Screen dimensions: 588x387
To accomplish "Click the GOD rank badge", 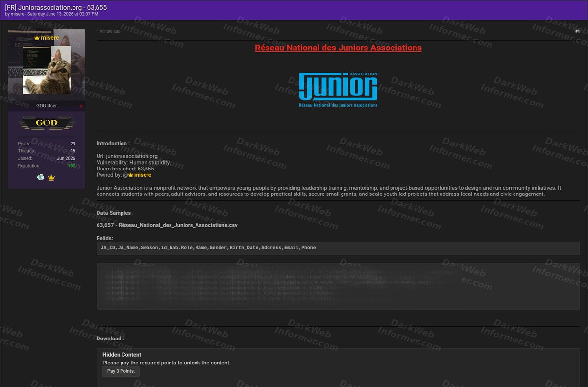I will pos(47,122).
